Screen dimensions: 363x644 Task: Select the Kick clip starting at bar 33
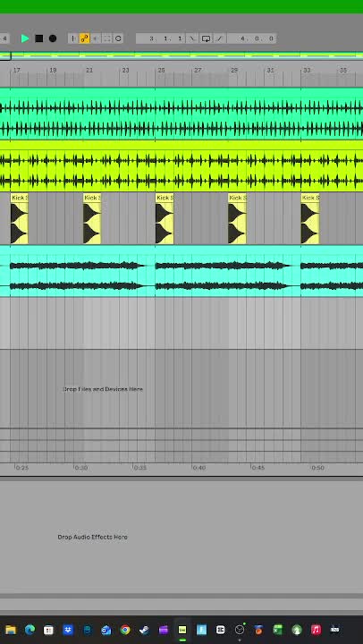pos(309,218)
